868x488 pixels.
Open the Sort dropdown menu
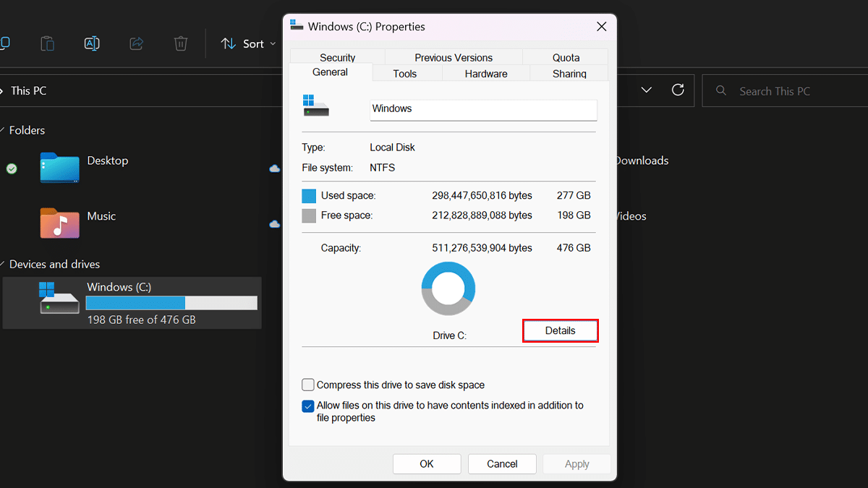(x=248, y=44)
